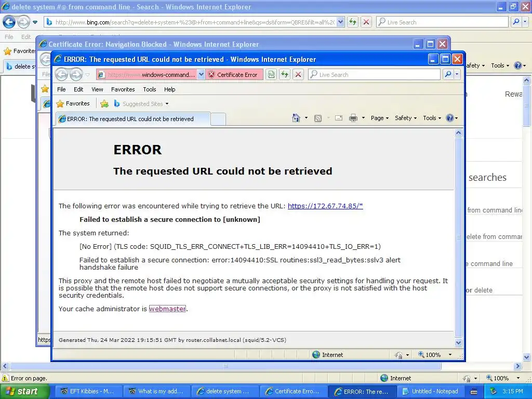This screenshot has height=399, width=532.
Task: Switch to Untitled - Notepad taskbar item
Action: (x=431, y=391)
